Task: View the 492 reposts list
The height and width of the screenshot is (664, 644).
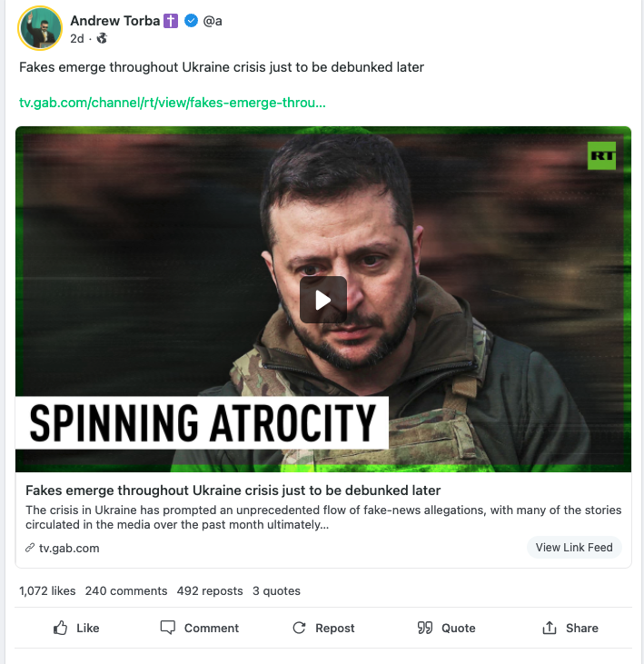Action: tap(210, 590)
